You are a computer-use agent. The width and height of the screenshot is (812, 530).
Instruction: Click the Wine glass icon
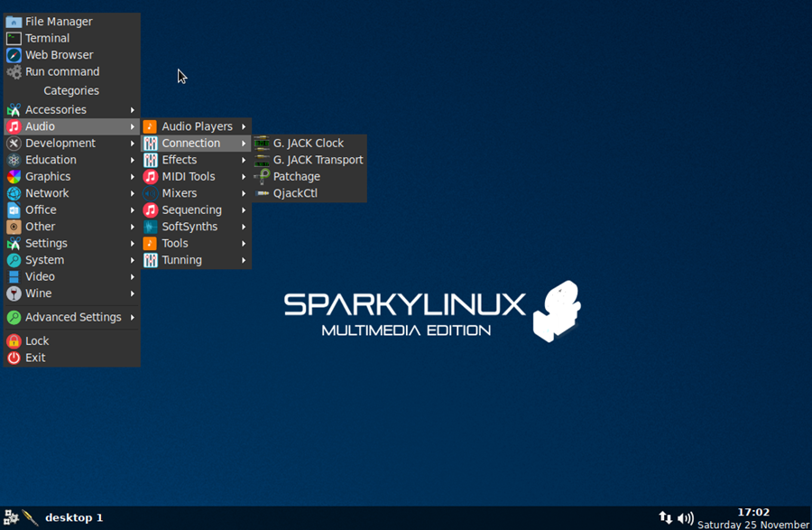pyautogui.click(x=14, y=293)
